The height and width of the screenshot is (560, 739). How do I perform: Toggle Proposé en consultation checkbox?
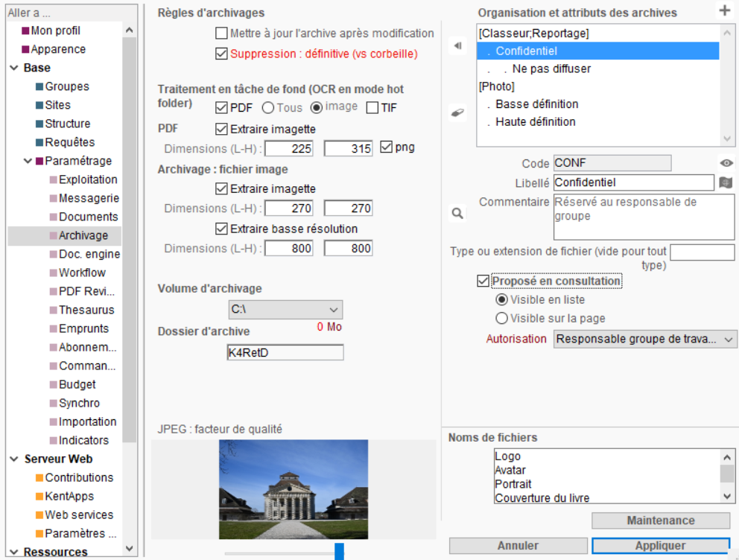pyautogui.click(x=483, y=281)
